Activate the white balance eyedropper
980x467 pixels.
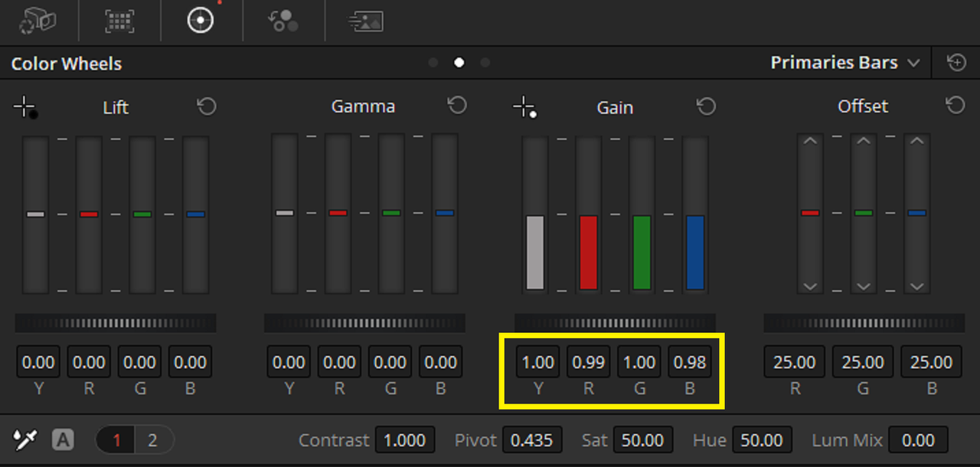point(25,439)
